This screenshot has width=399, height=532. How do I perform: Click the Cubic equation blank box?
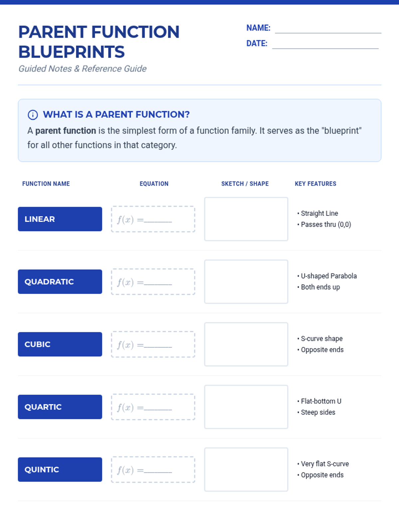pyautogui.click(x=153, y=344)
